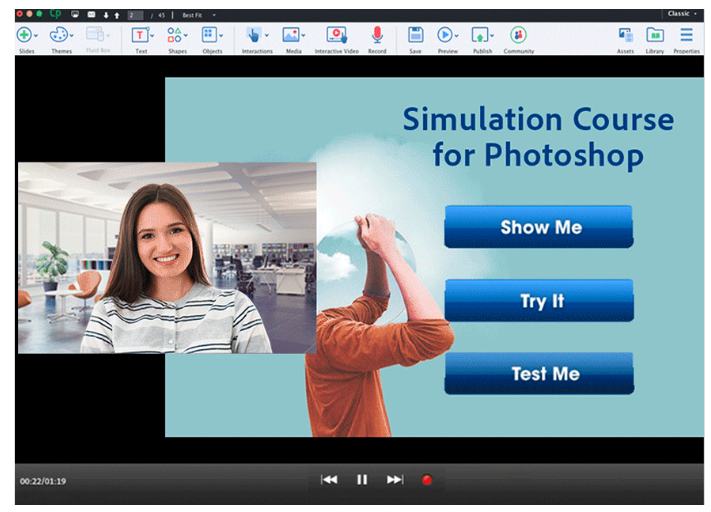This screenshot has width=711, height=512.
Task: Open the Shapes tool icon
Action: 174,35
